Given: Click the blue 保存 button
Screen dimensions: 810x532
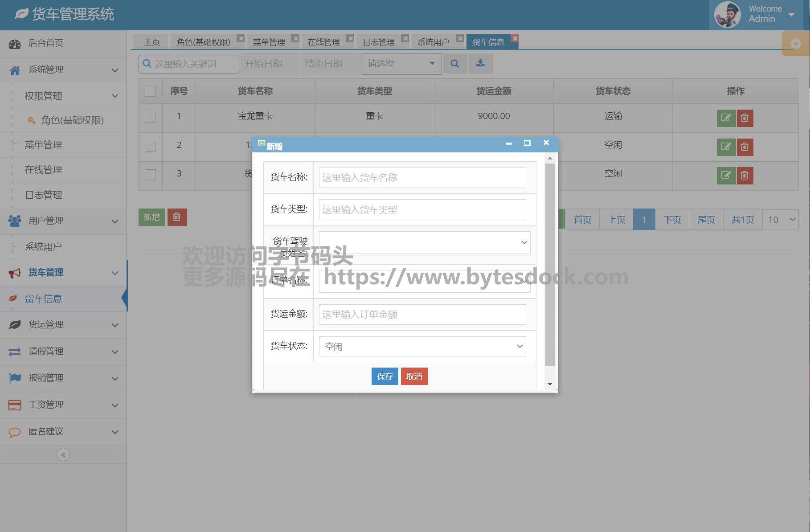Looking at the screenshot, I should tap(385, 376).
